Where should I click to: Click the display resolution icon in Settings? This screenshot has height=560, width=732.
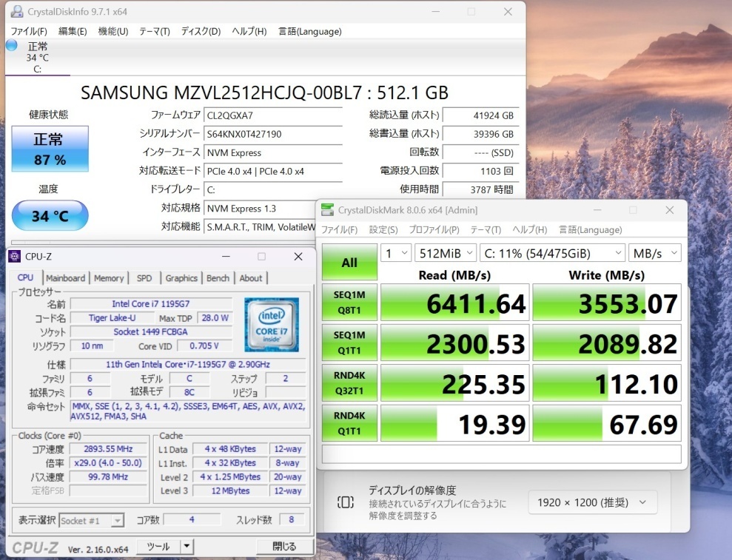click(346, 502)
